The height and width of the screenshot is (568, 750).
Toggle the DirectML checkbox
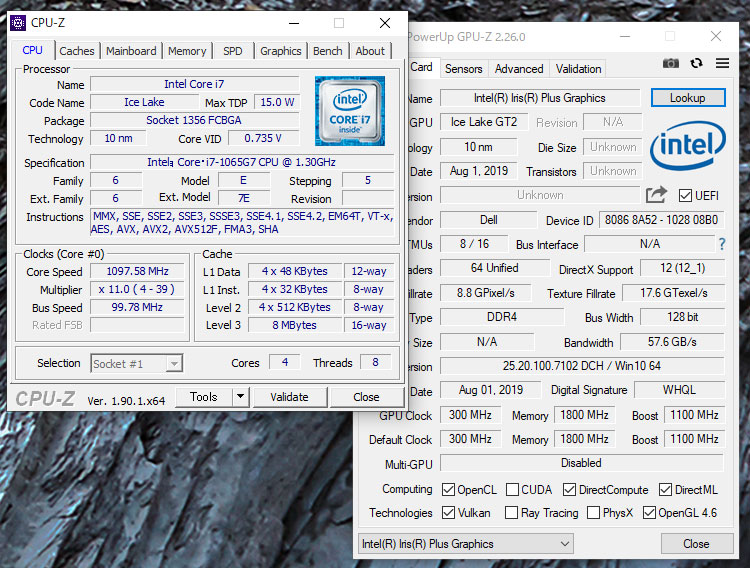click(665, 490)
